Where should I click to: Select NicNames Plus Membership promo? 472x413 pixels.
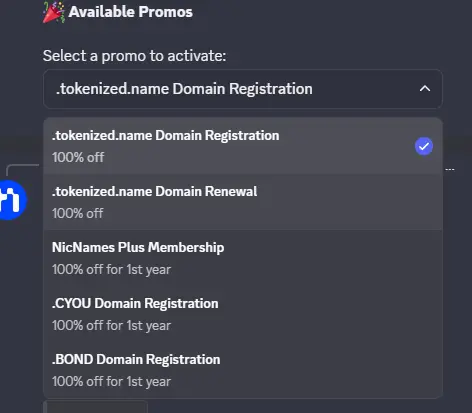[243, 258]
